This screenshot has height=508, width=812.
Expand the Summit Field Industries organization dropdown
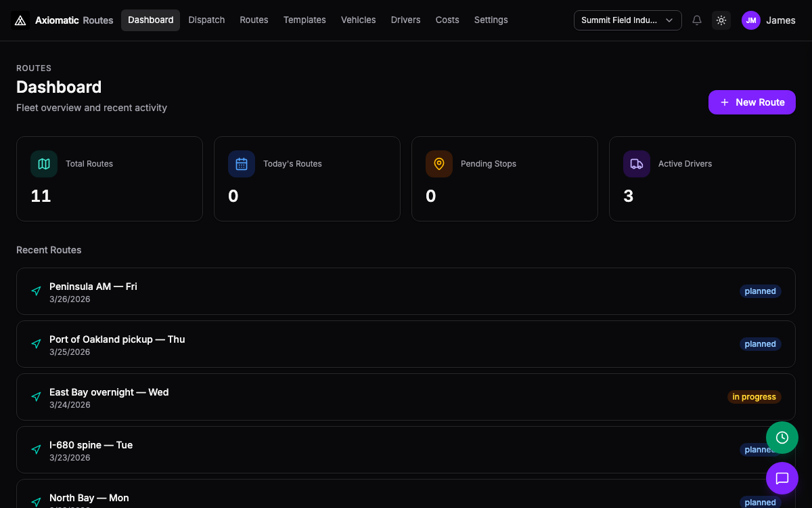click(628, 20)
